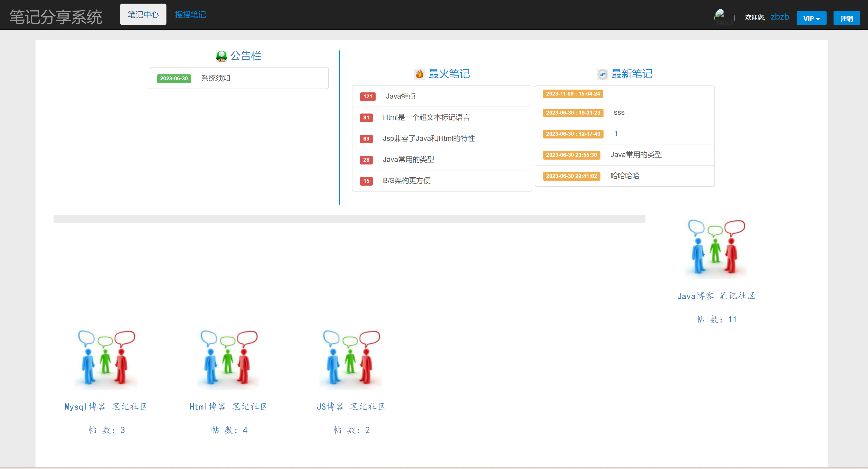Click the green mushroom 公告栏 icon
Image resolution: width=868 pixels, height=469 pixels.
pos(222,56)
